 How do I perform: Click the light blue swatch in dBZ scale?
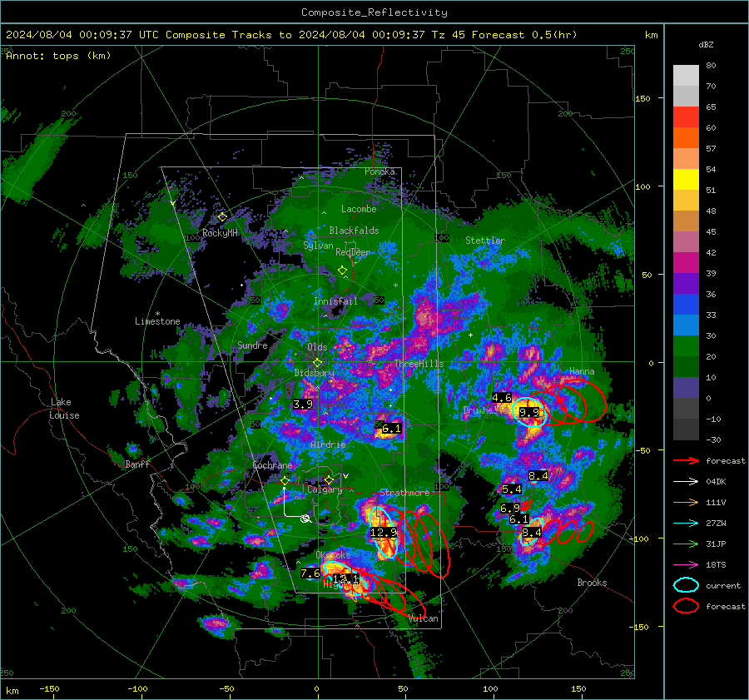686,325
